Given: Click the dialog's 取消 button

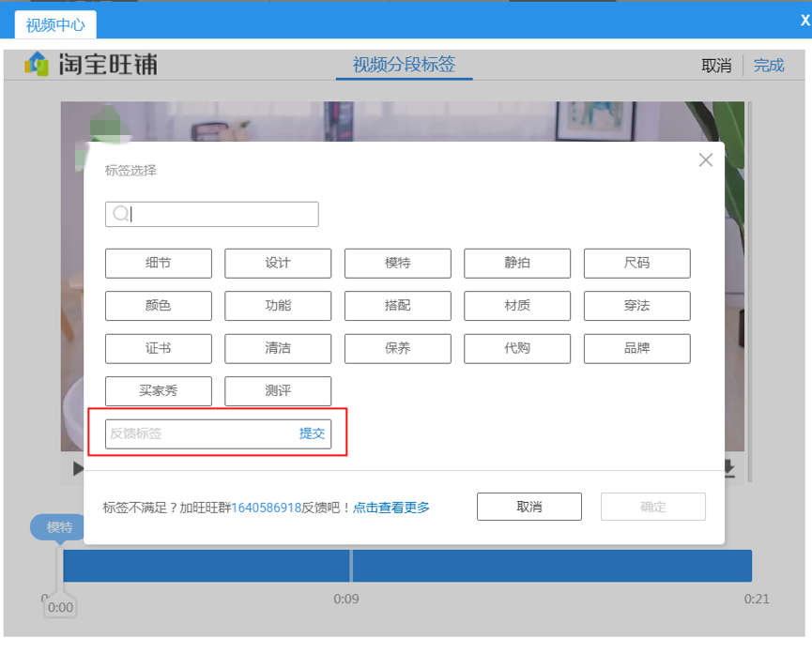Looking at the screenshot, I should pos(529,506).
